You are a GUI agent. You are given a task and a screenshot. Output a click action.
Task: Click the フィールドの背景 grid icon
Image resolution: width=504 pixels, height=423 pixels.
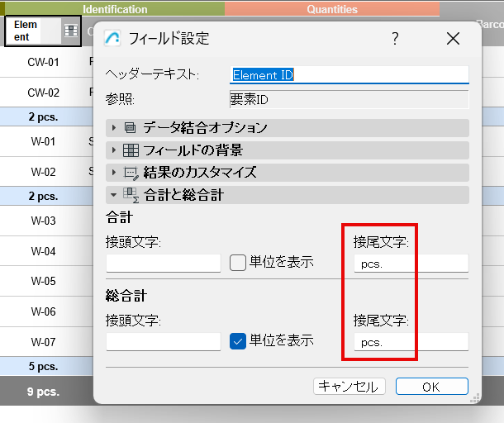[131, 150]
